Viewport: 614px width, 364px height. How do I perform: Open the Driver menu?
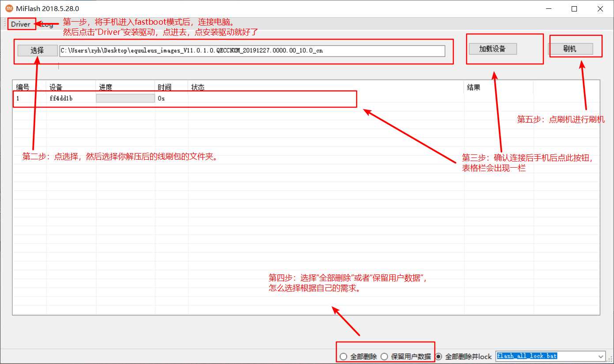[x=21, y=24]
